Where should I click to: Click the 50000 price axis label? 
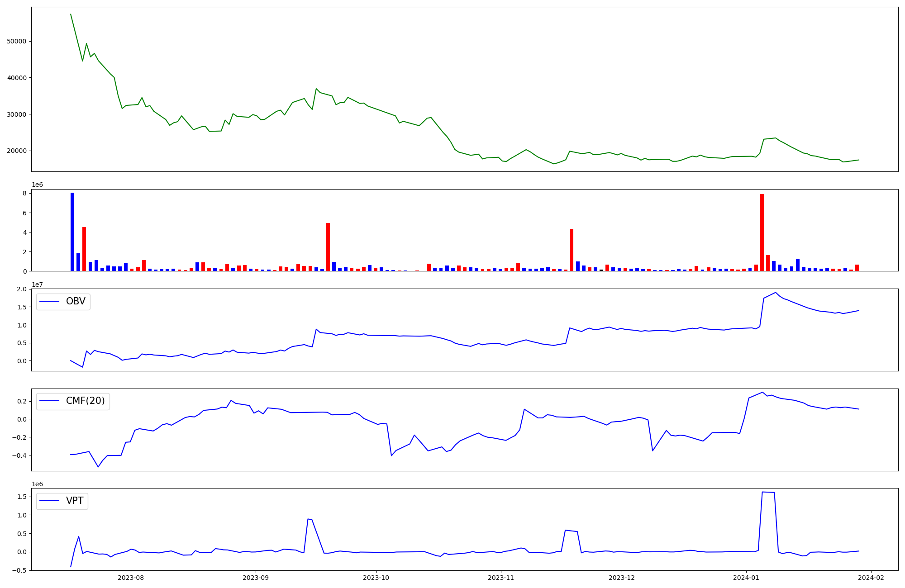pos(17,42)
